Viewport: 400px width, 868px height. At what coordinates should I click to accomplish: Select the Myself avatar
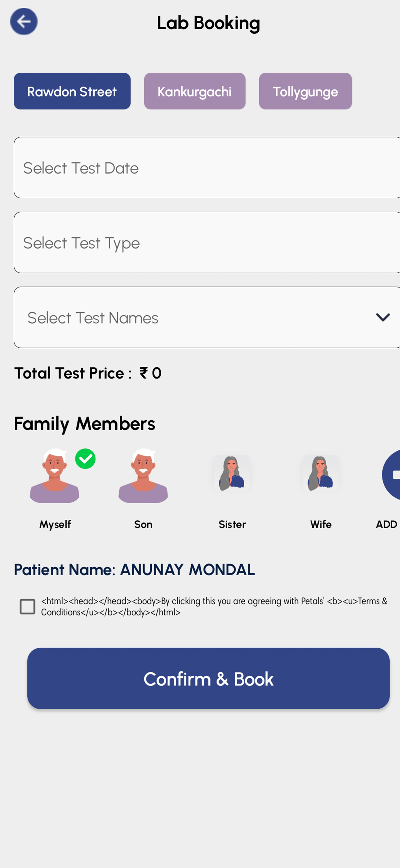pos(55,476)
